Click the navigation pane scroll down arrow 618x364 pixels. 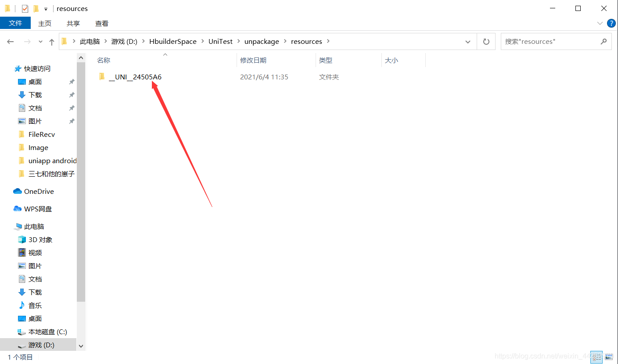[81, 346]
